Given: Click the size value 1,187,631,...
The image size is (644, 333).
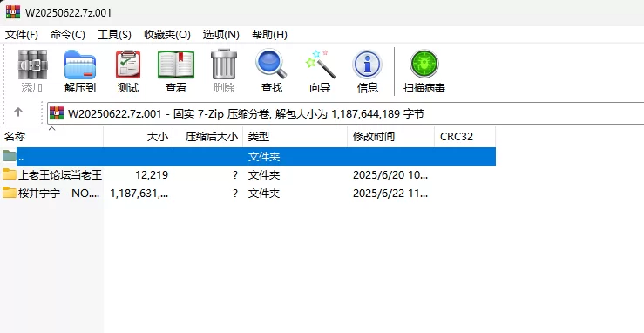Looking at the screenshot, I should (139, 193).
